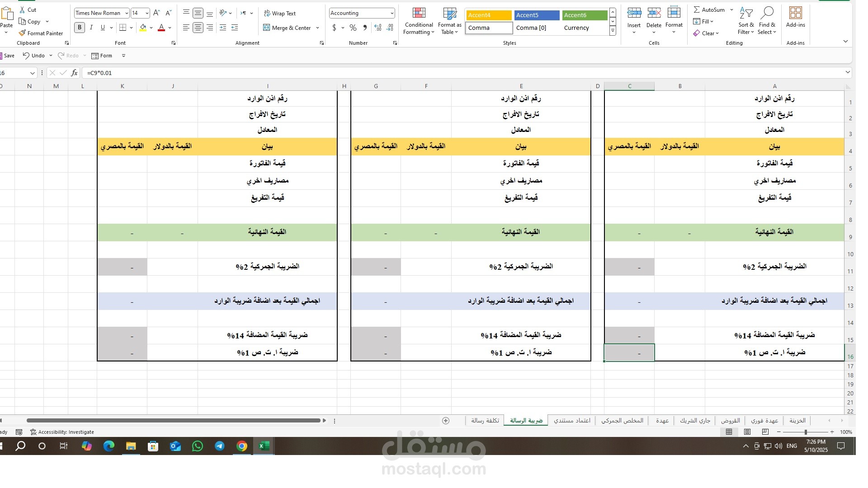Apply the yellow fill color bucket
868x488 pixels.
[143, 28]
